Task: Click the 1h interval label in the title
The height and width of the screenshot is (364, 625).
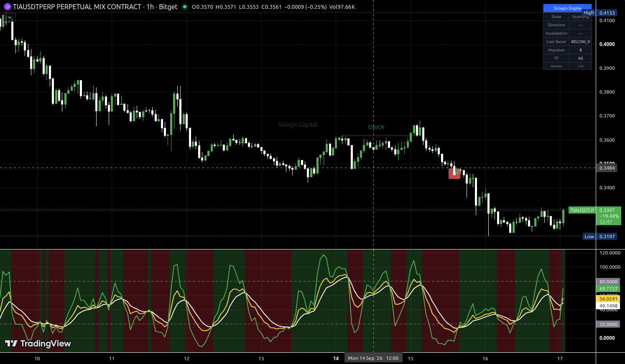Action: click(150, 7)
